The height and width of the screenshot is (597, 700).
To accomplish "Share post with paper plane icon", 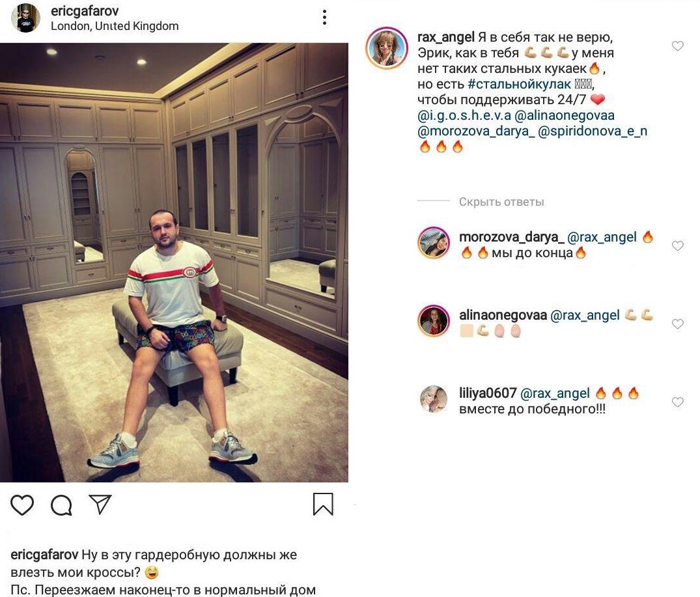I will point(100,504).
